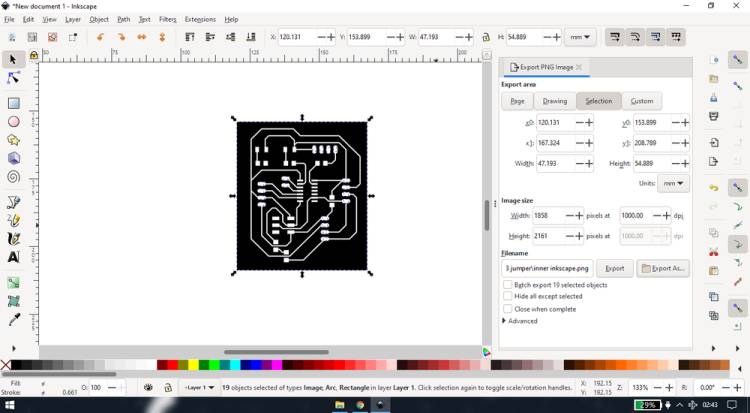The image size is (750, 413).
Task: Click Select All toolbar icon
Action: pyautogui.click(x=12, y=37)
